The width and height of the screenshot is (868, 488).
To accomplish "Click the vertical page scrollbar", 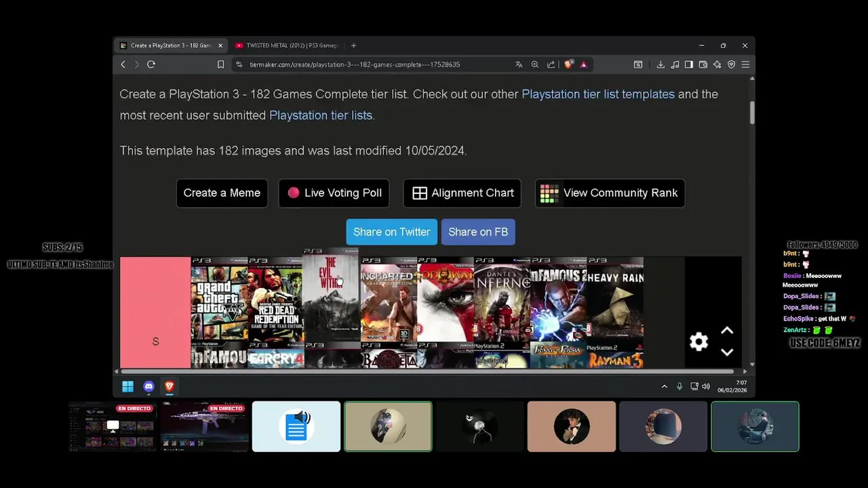I will 751,113.
